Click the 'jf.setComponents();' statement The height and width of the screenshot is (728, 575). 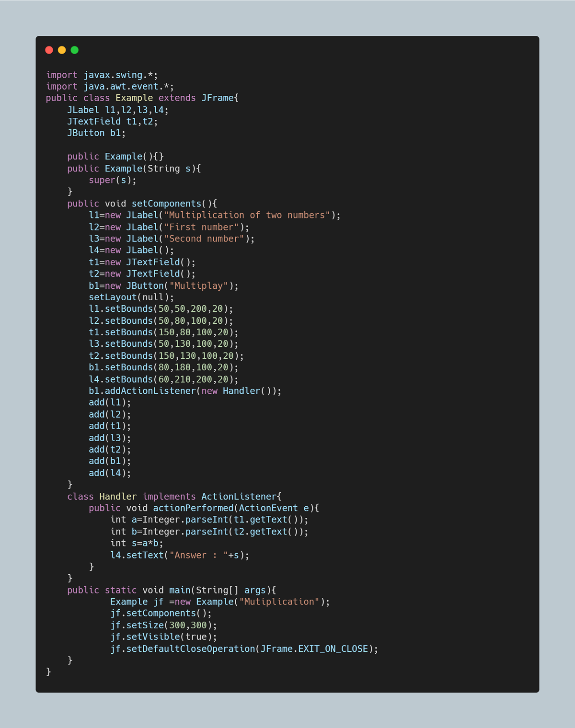pos(161,614)
